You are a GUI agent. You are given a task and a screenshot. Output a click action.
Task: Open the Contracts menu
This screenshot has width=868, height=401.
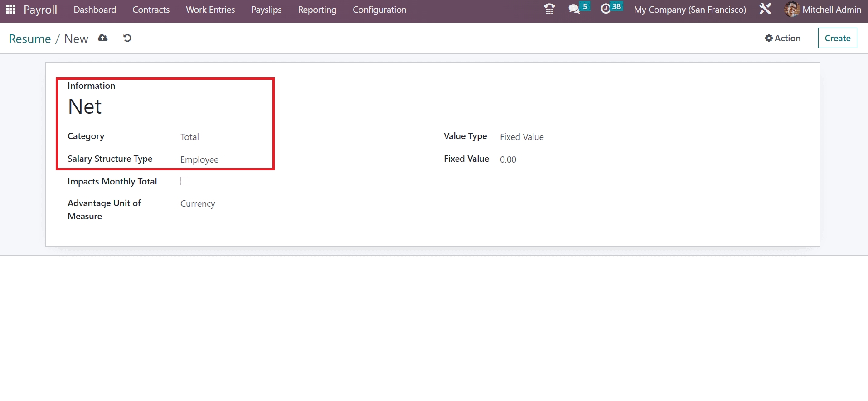click(x=151, y=10)
